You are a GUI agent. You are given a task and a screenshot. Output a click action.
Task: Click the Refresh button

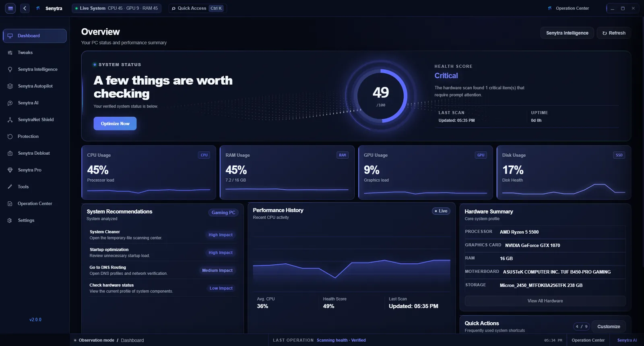coord(614,33)
